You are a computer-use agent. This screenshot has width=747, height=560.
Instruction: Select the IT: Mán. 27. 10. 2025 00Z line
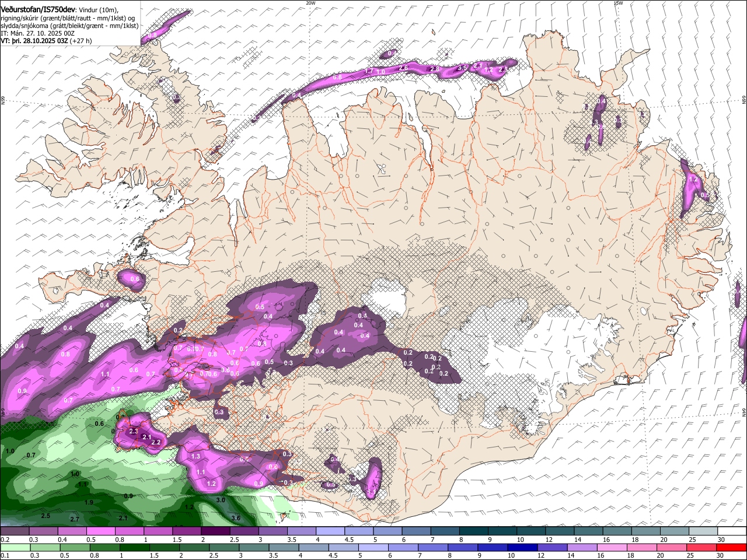pos(38,33)
